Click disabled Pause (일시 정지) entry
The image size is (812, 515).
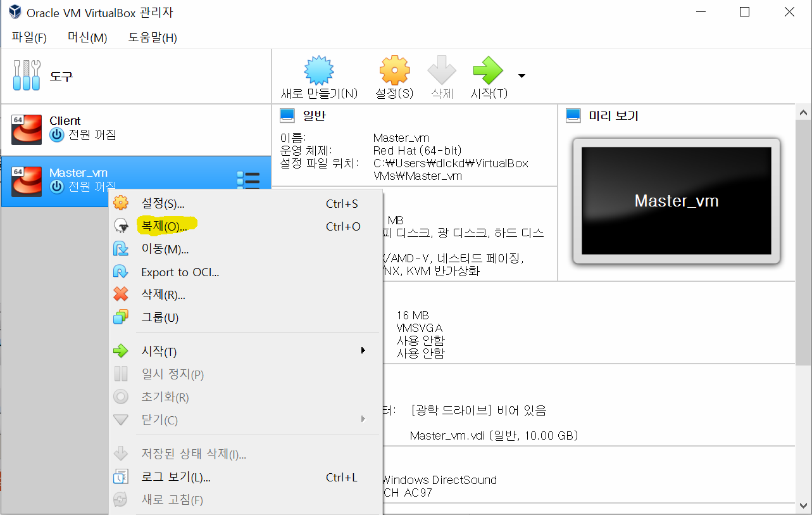click(x=246, y=374)
